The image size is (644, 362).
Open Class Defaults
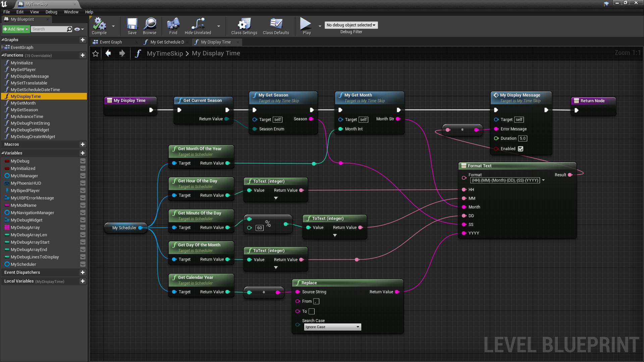point(276,26)
